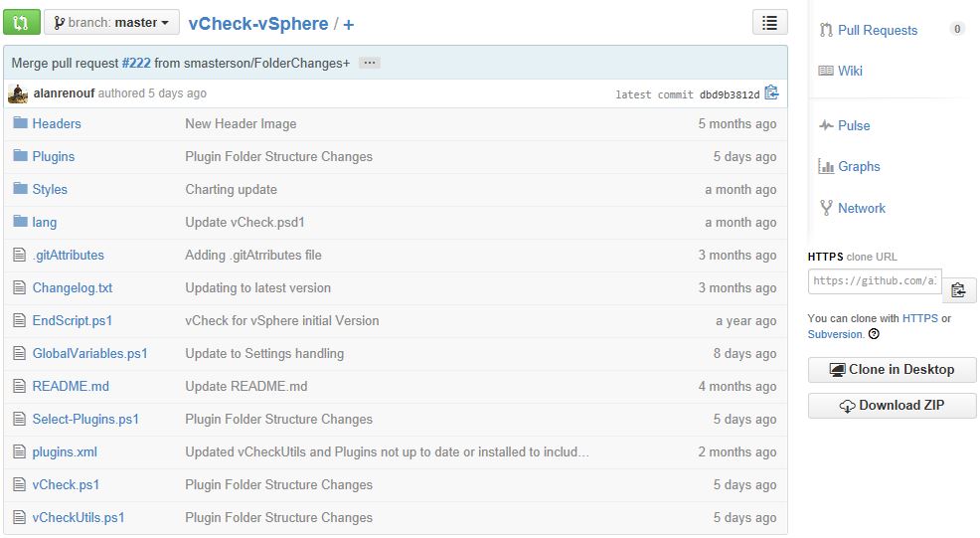This screenshot has width=980, height=538.
Task: Click the Wiki book icon
Action: coord(826,71)
